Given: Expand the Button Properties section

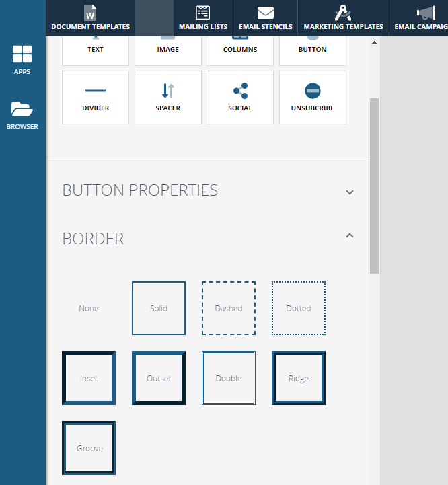Looking at the screenshot, I should coord(349,192).
